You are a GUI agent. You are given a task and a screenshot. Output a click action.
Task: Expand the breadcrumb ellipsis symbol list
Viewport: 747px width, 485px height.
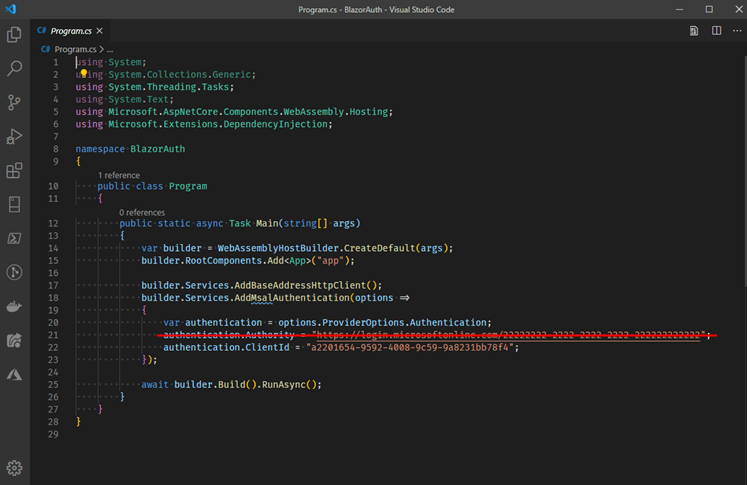[110, 50]
